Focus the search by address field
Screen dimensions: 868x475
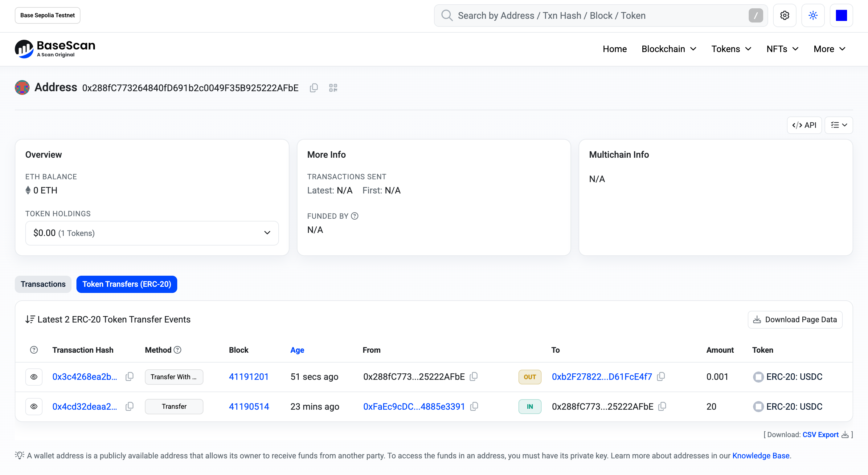[601, 15]
